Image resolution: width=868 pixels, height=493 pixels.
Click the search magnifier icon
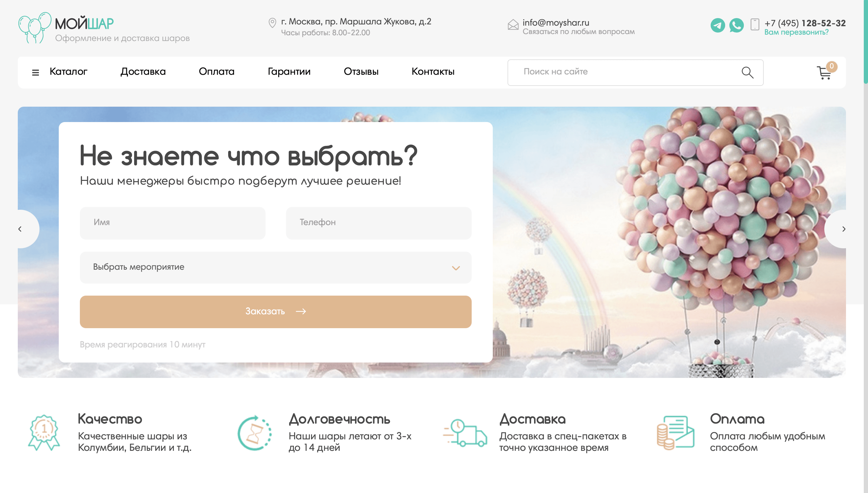point(747,72)
